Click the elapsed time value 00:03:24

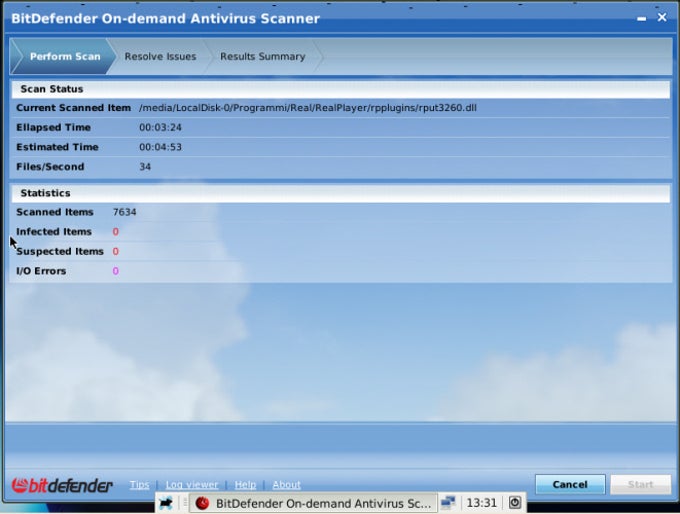click(160, 127)
